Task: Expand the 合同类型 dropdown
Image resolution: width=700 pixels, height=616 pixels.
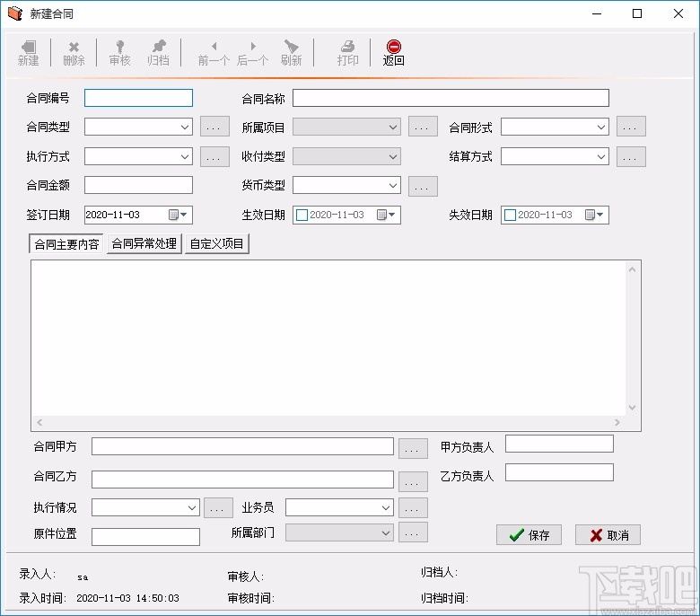Action: point(185,128)
